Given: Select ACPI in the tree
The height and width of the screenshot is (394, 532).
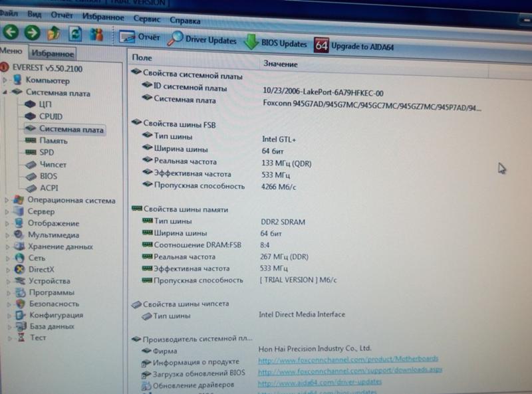Looking at the screenshot, I should point(49,188).
